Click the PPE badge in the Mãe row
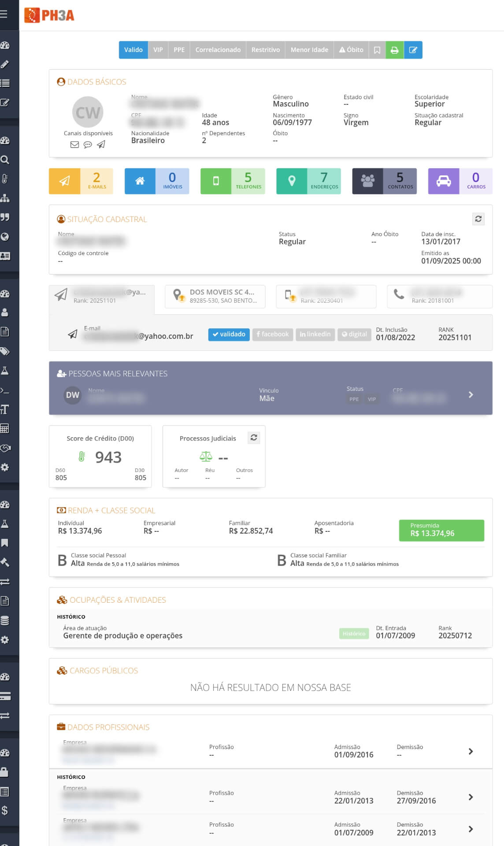Screen dimensions: 504x846 click(354, 399)
